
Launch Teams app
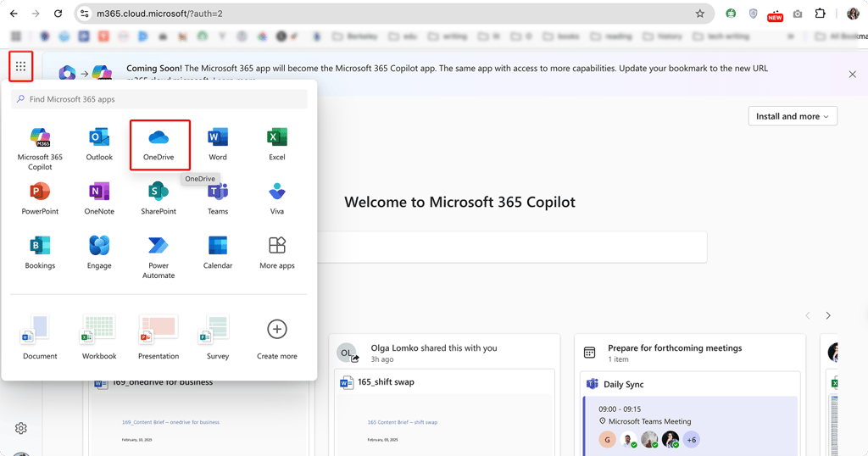tap(218, 198)
